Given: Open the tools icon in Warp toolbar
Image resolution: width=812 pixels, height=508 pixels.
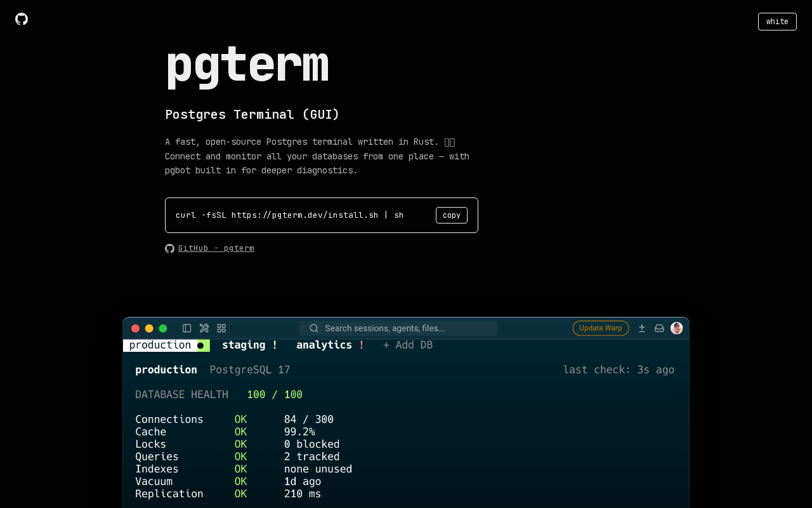Looking at the screenshot, I should pyautogui.click(x=204, y=328).
